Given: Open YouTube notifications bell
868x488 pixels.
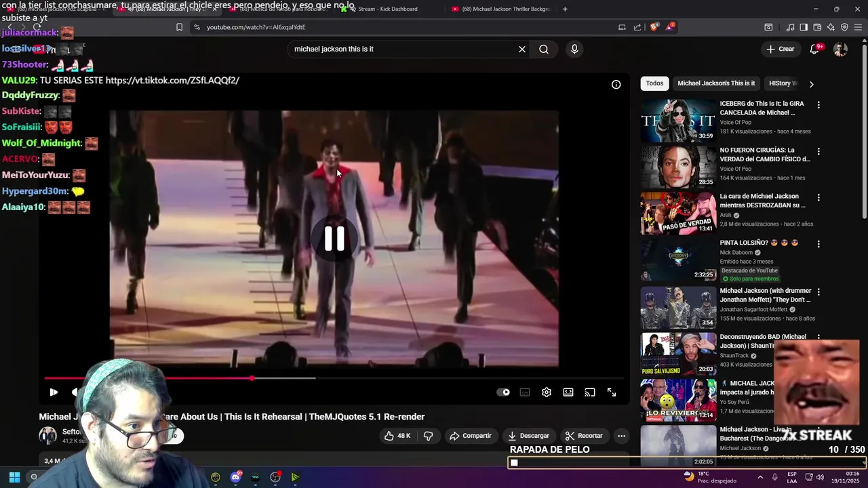Looking at the screenshot, I should (814, 49).
